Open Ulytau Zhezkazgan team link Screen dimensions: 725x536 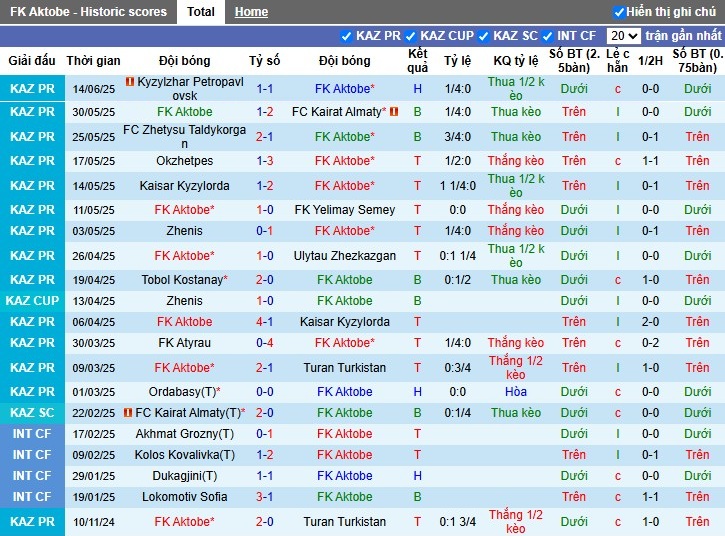pos(344,255)
